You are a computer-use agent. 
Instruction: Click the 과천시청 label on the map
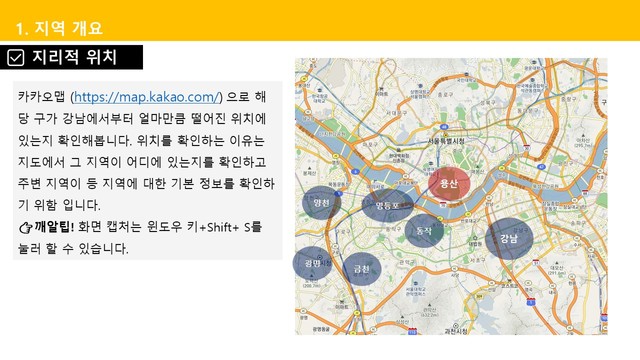pyautogui.click(x=456, y=331)
